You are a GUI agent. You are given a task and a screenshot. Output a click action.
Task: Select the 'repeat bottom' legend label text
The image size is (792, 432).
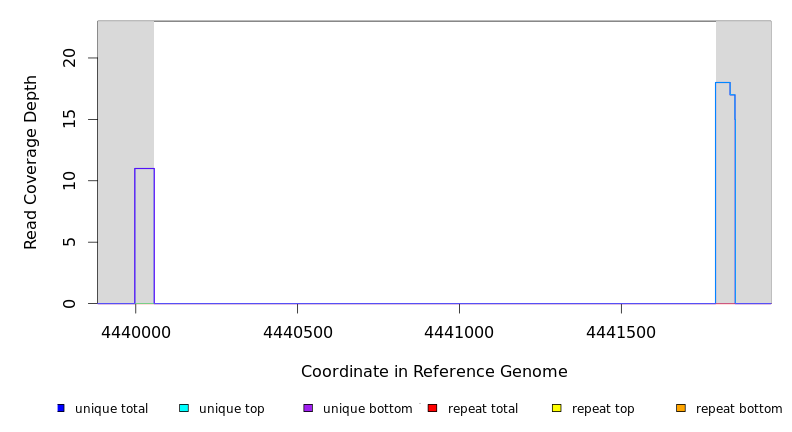(739, 409)
